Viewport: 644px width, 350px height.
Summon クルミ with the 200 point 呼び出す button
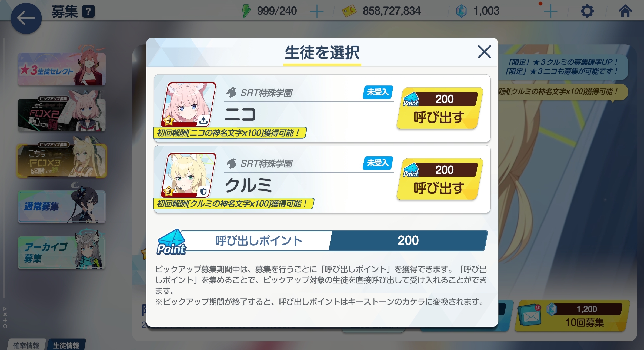[440, 179]
